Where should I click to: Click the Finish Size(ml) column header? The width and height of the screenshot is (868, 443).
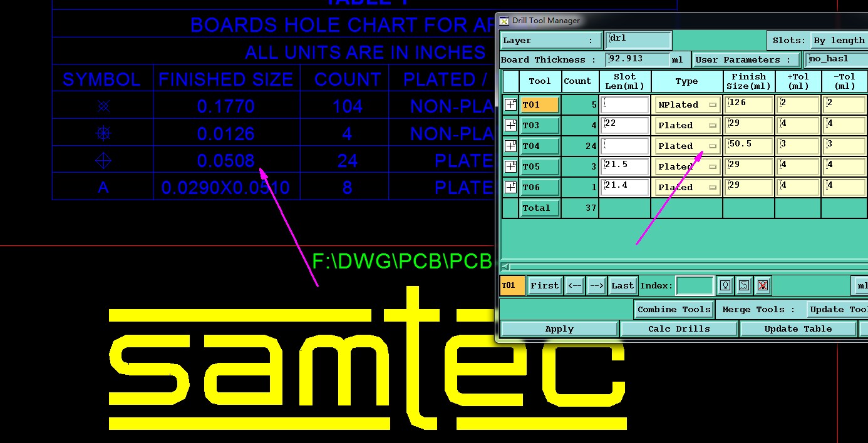coord(748,81)
